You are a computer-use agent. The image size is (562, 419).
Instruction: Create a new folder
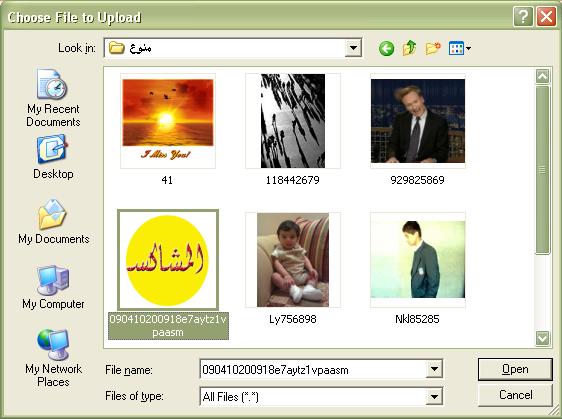point(433,48)
